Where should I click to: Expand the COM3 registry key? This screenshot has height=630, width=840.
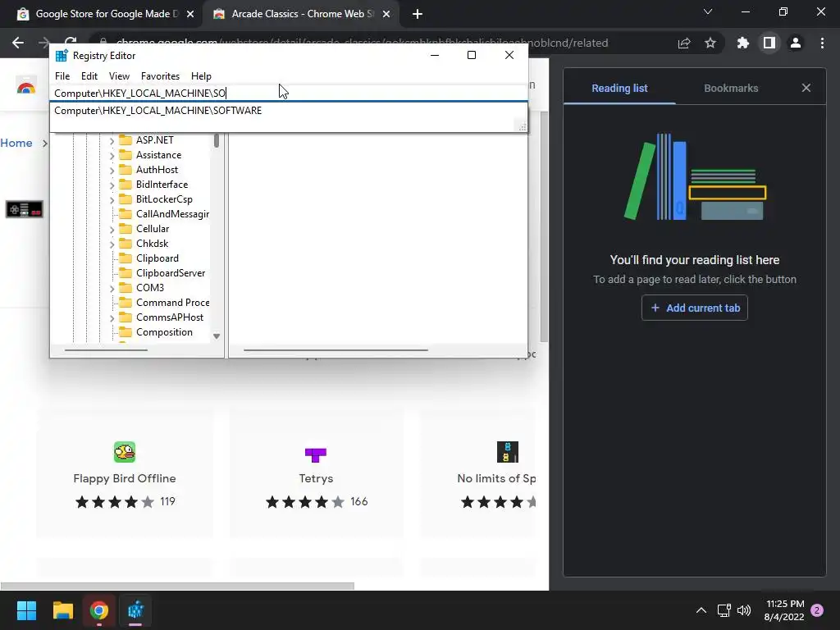point(112,288)
